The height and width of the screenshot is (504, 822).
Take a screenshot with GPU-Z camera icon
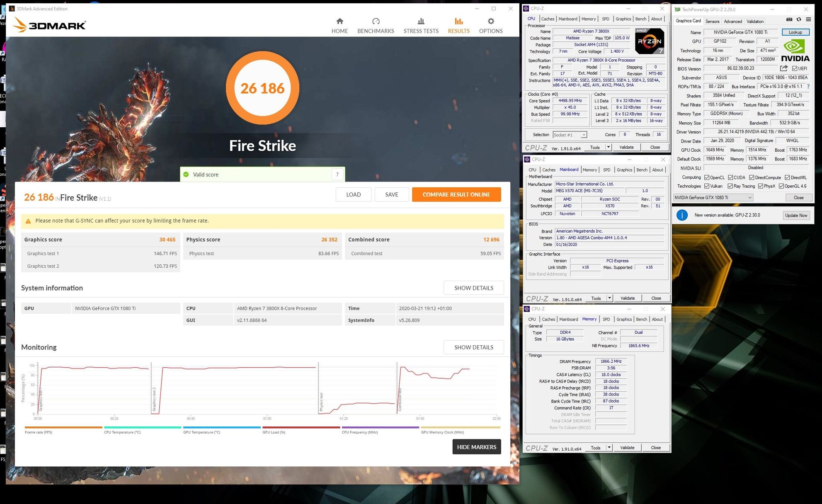tap(789, 19)
